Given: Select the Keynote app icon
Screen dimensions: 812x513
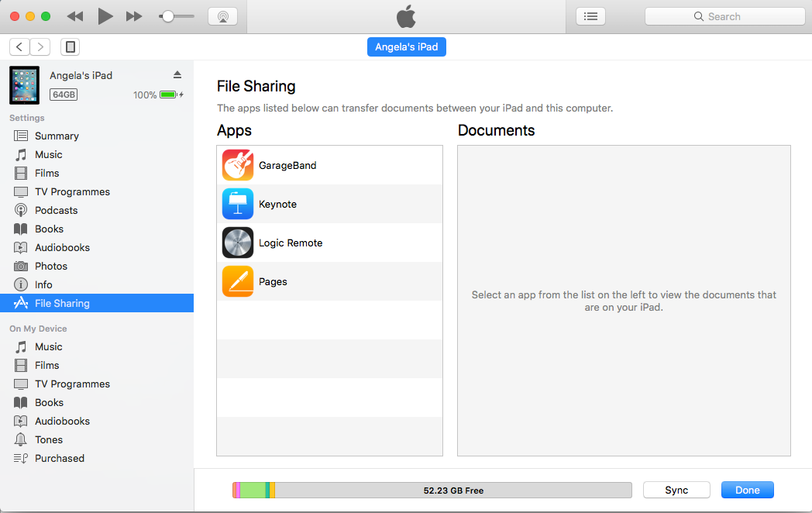Looking at the screenshot, I should pyautogui.click(x=238, y=204).
